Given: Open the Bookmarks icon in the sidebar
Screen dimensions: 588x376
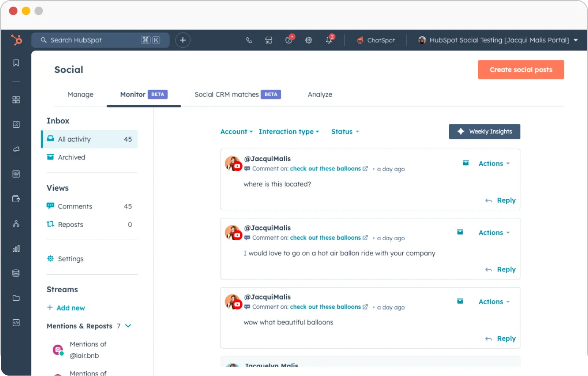Looking at the screenshot, I should pos(16,62).
